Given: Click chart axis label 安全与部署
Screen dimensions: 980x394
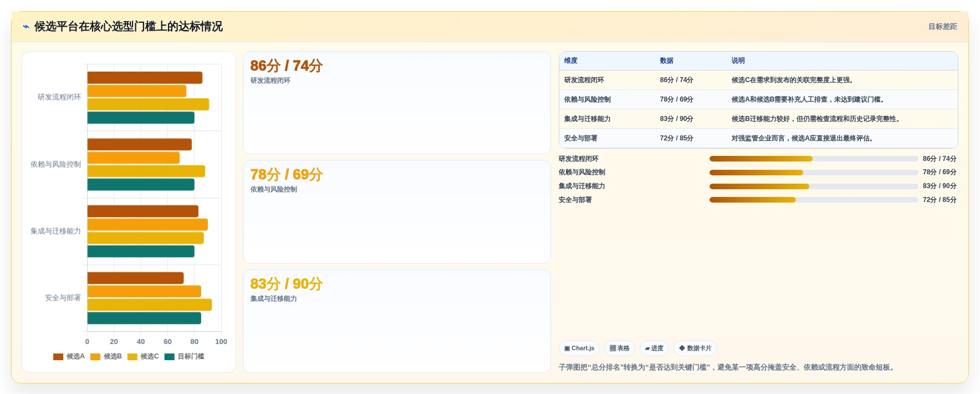Looking at the screenshot, I should (x=63, y=298).
